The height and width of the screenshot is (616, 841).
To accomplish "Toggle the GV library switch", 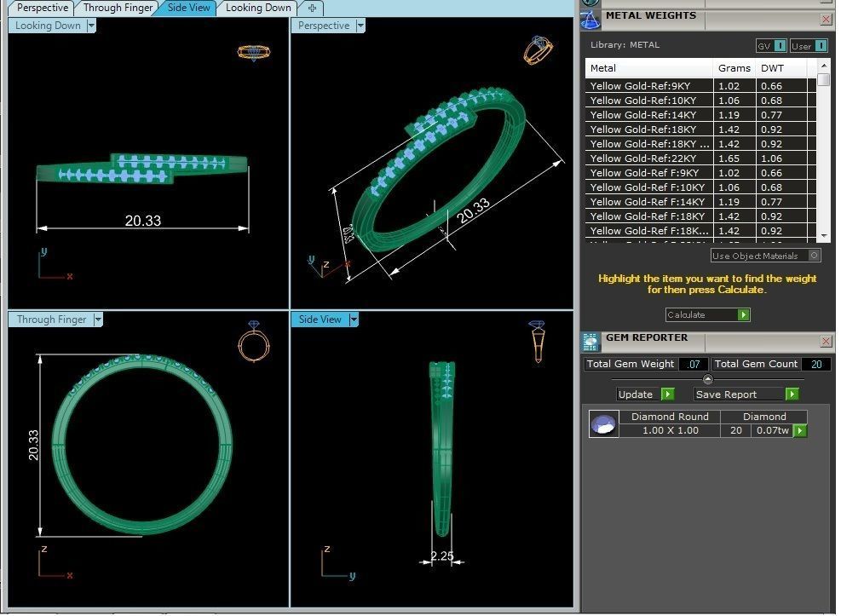I will click(780, 46).
